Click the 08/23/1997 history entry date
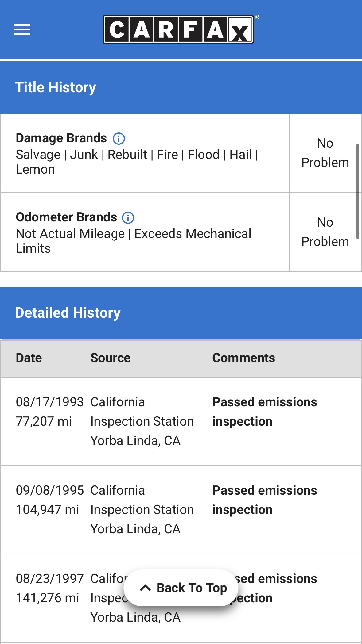Screen dimensions: 362x644 coord(49,579)
